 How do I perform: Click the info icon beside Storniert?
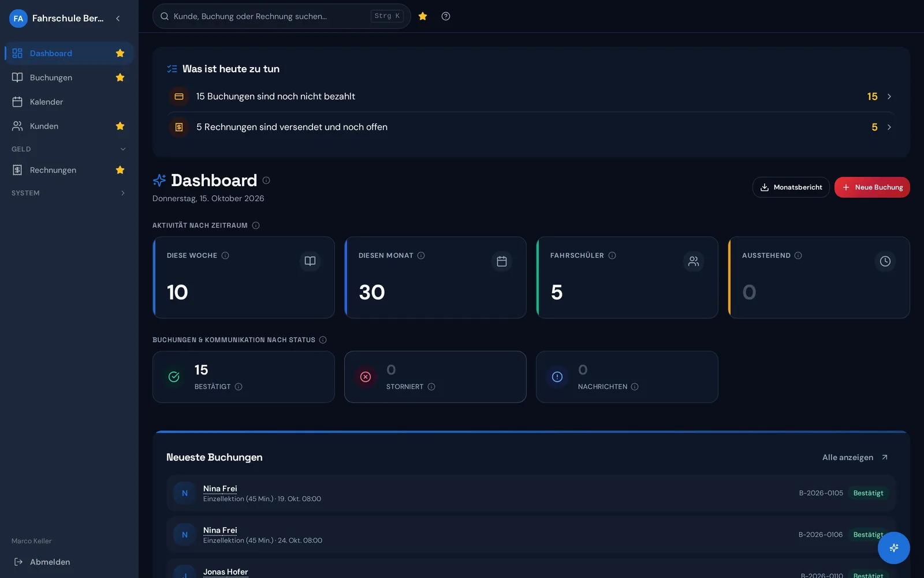tap(431, 387)
